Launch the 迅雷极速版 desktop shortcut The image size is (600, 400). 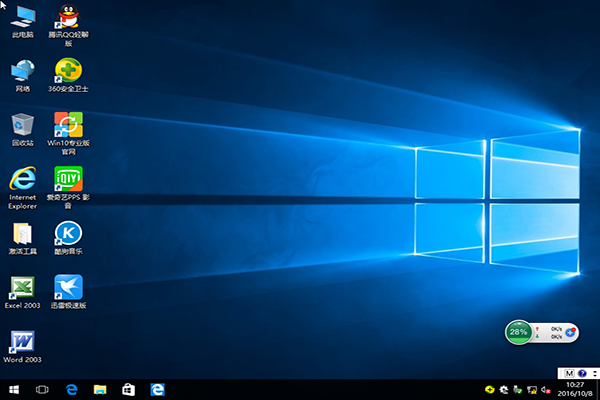coord(68,288)
